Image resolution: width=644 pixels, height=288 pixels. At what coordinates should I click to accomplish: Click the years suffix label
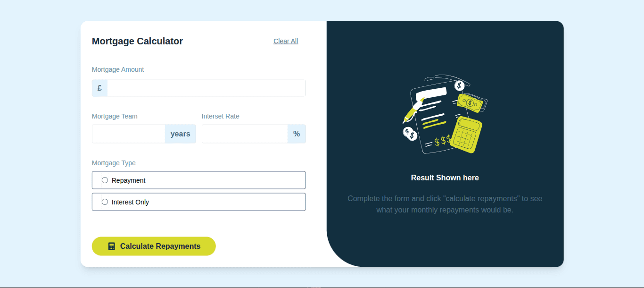pos(181,134)
